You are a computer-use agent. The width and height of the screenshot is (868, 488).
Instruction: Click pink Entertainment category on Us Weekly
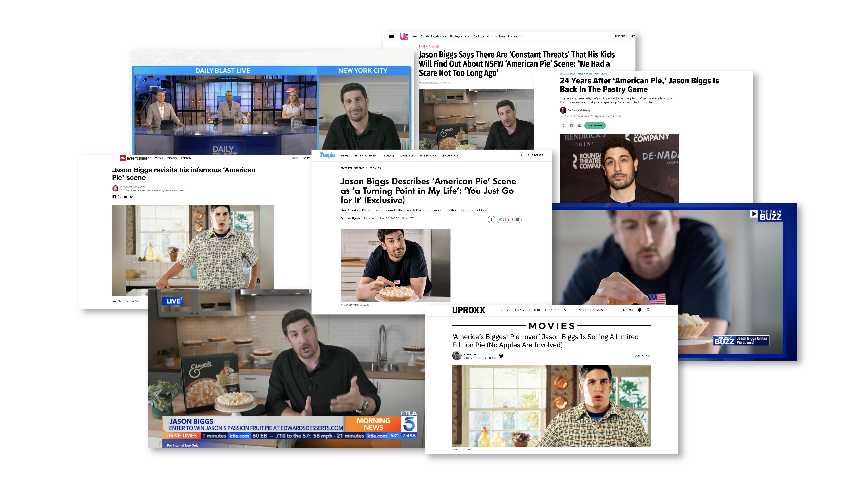pyautogui.click(x=430, y=47)
